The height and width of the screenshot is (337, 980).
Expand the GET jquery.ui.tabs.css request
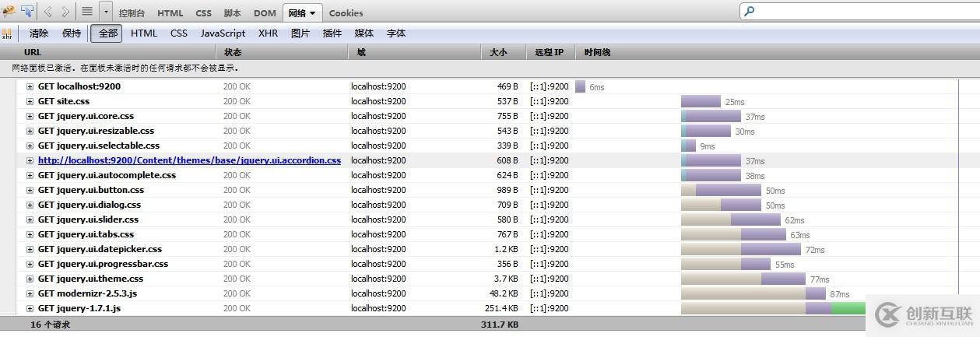[x=30, y=234]
